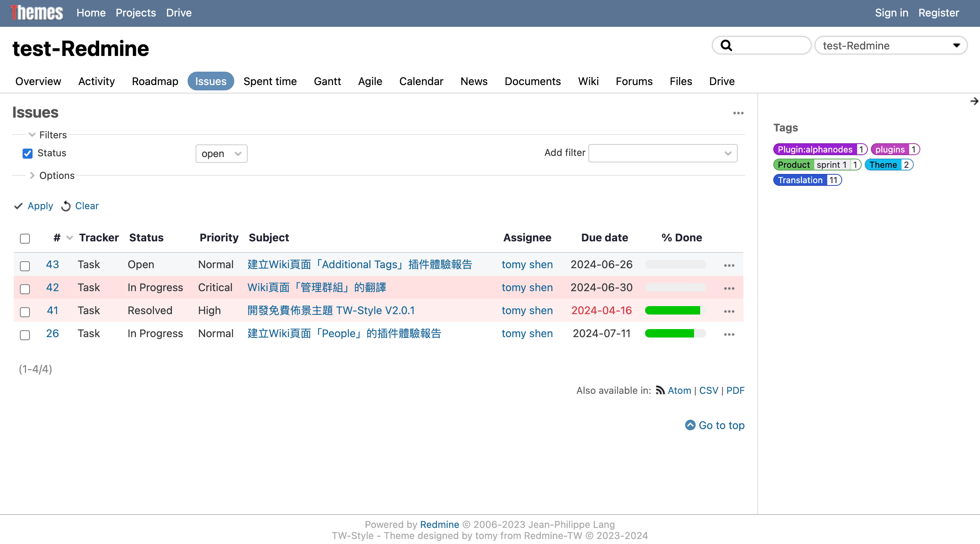The width and height of the screenshot is (980, 544).
Task: Open actions menu for issue 26
Action: (x=729, y=334)
